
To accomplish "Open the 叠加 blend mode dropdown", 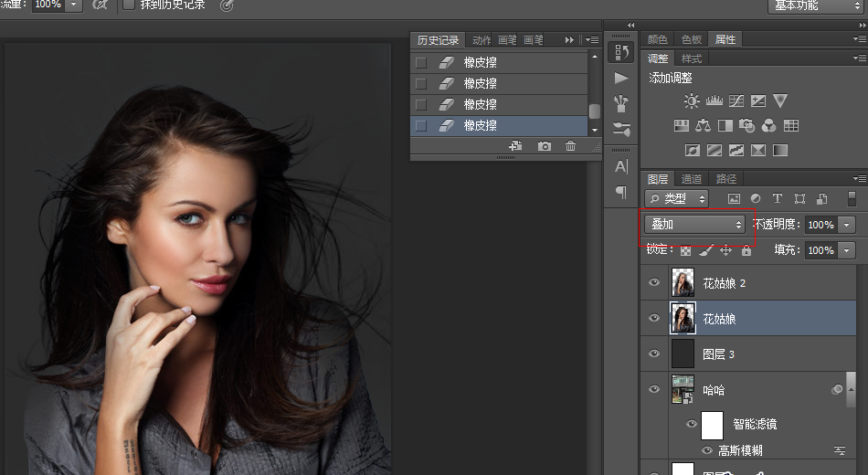I will [694, 224].
